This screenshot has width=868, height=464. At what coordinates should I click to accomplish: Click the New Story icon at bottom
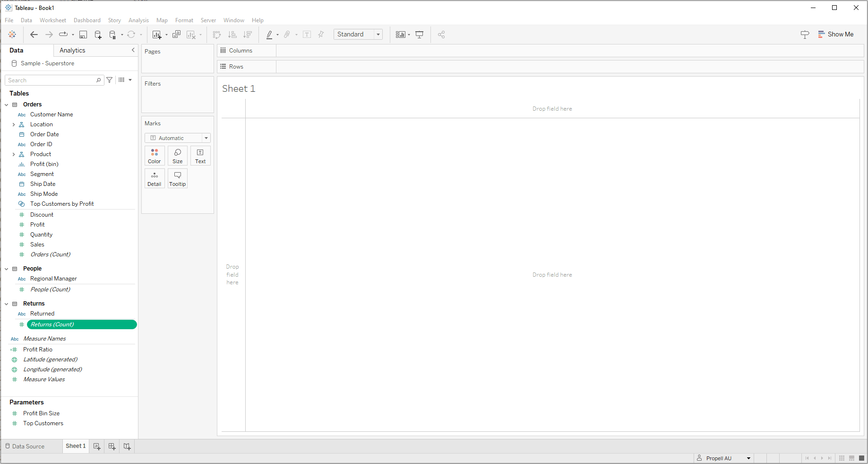point(127,446)
